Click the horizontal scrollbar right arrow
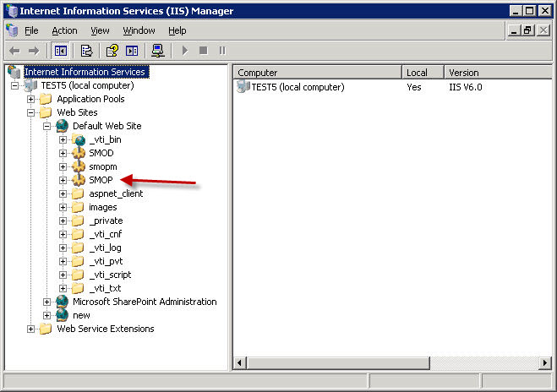 click(545, 363)
